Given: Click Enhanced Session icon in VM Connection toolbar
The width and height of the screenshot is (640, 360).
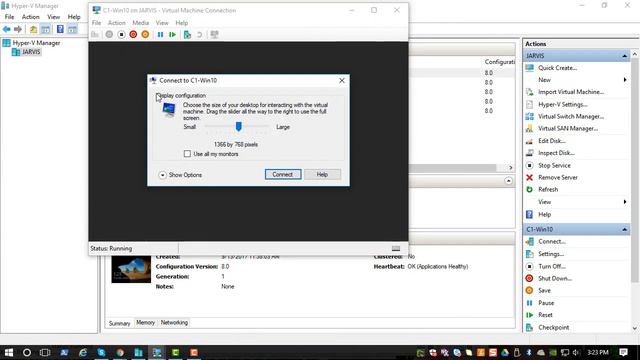Looking at the screenshot, I should coord(215,35).
